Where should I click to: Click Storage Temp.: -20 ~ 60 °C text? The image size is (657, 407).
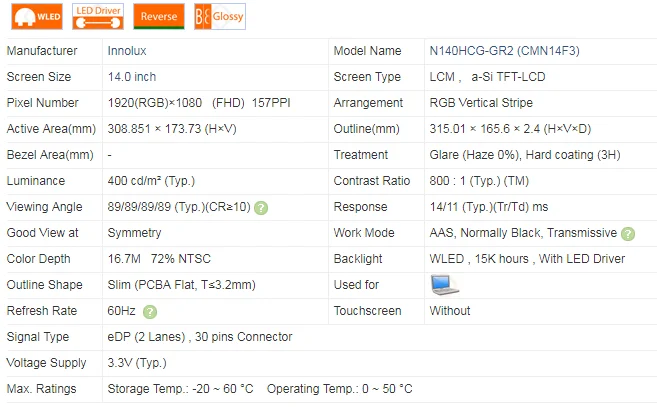(x=180, y=389)
